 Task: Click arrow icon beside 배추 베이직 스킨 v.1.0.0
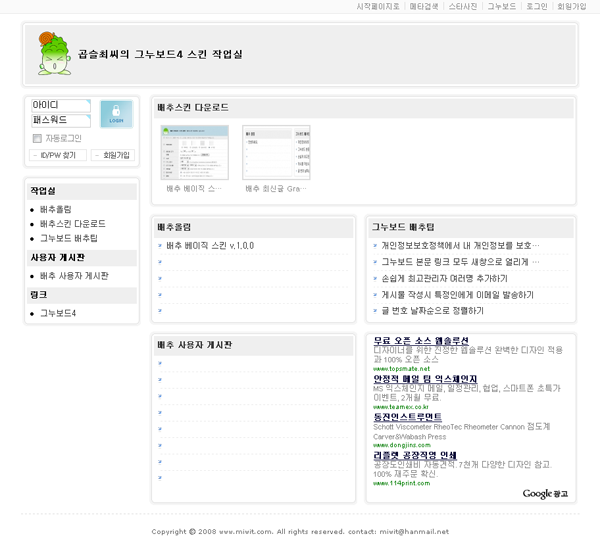[160, 246]
